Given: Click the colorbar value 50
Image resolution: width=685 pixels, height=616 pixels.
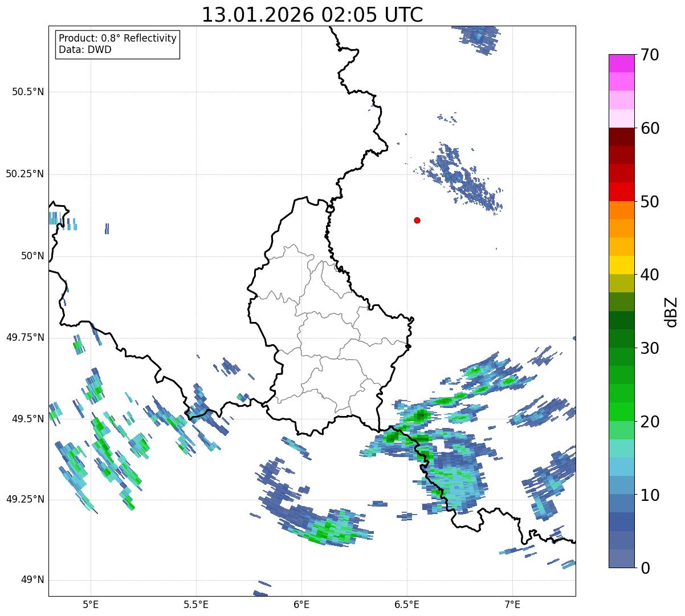Looking at the screenshot, I should click(x=650, y=202).
